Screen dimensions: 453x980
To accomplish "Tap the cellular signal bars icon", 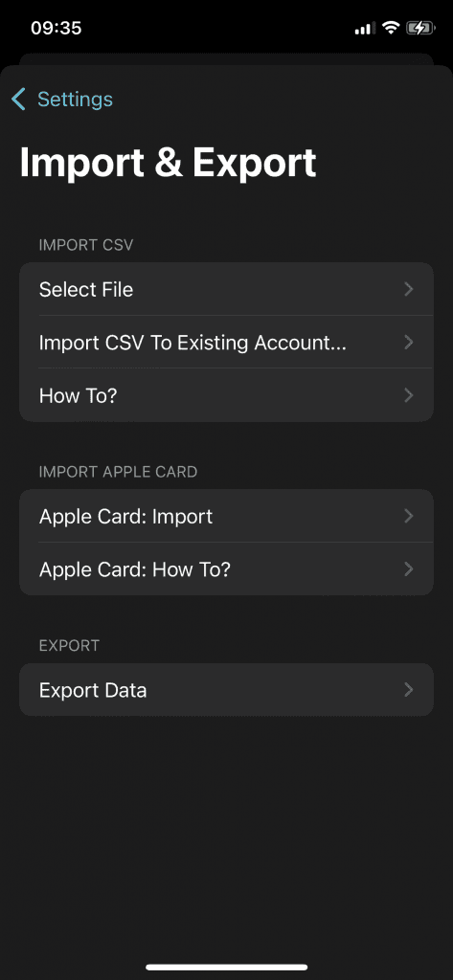I will [x=366, y=28].
